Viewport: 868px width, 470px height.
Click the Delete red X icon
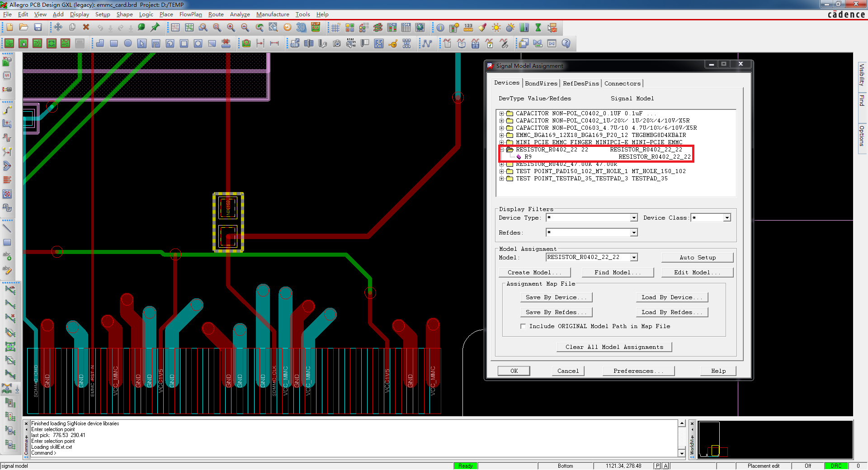tap(86, 28)
